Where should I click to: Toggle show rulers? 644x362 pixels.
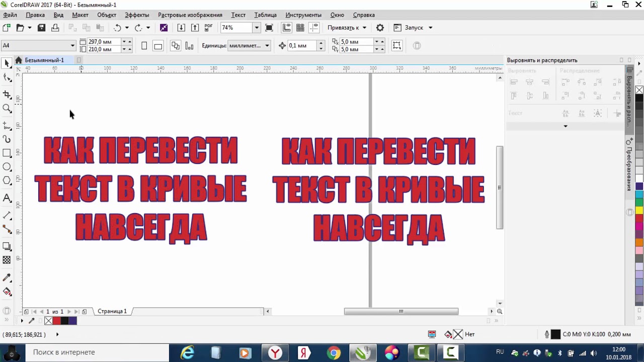point(287,28)
